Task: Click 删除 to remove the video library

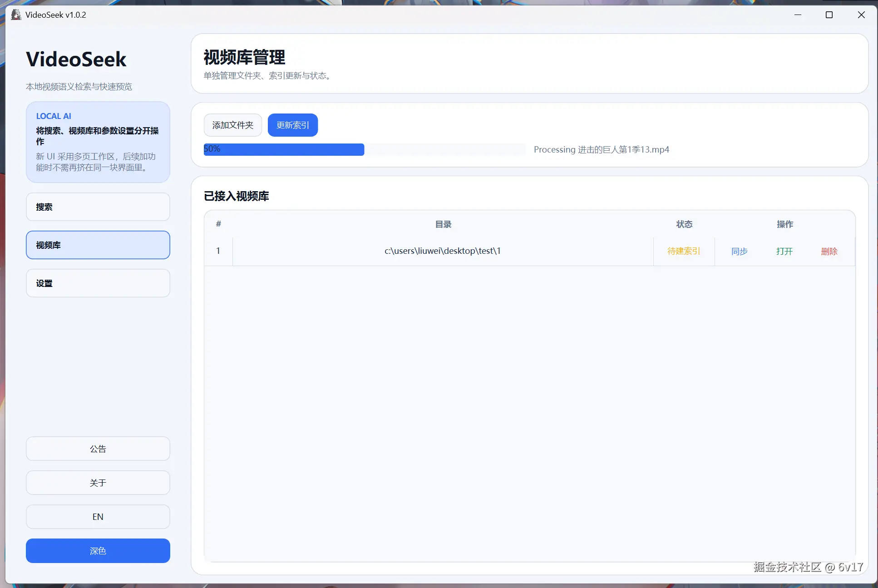Action: pos(830,251)
